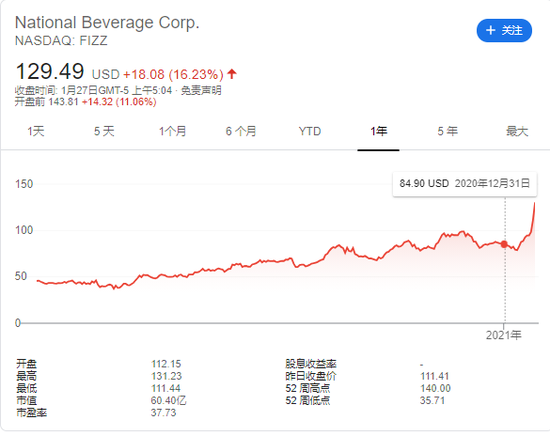Switch chart to 5 年 range
The height and width of the screenshot is (436, 550).
(448, 132)
